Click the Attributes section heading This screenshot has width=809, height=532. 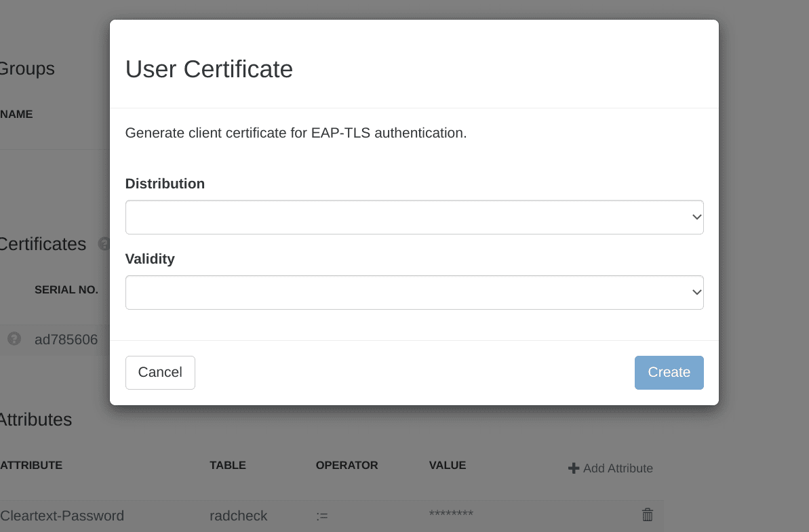click(35, 419)
